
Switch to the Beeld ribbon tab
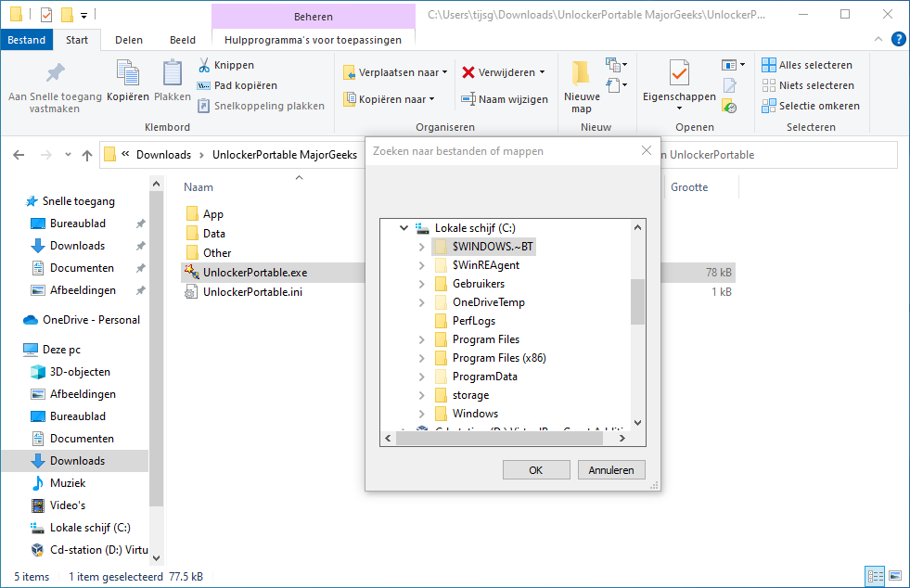(183, 40)
